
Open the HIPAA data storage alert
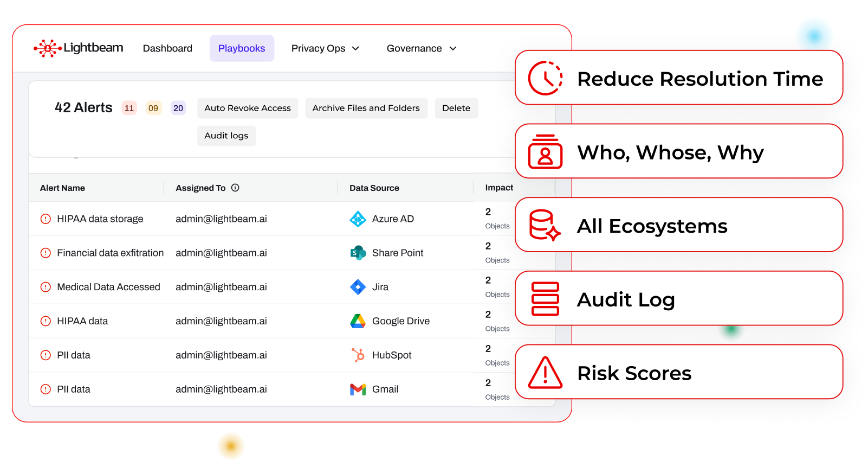[x=100, y=219]
